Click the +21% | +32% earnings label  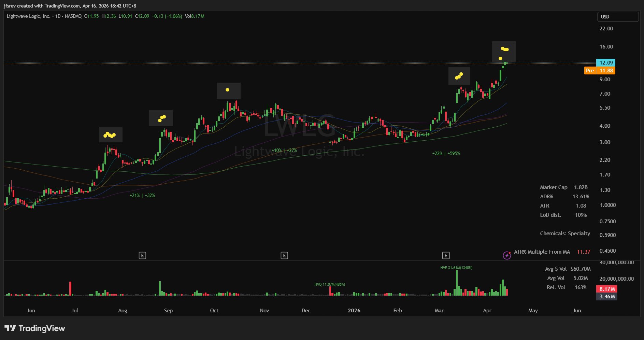142,195
